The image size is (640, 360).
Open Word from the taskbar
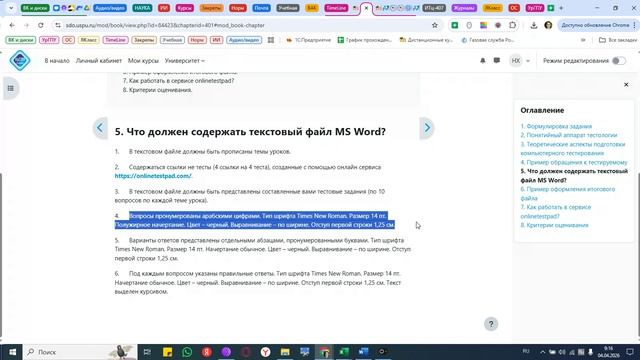coord(363,352)
